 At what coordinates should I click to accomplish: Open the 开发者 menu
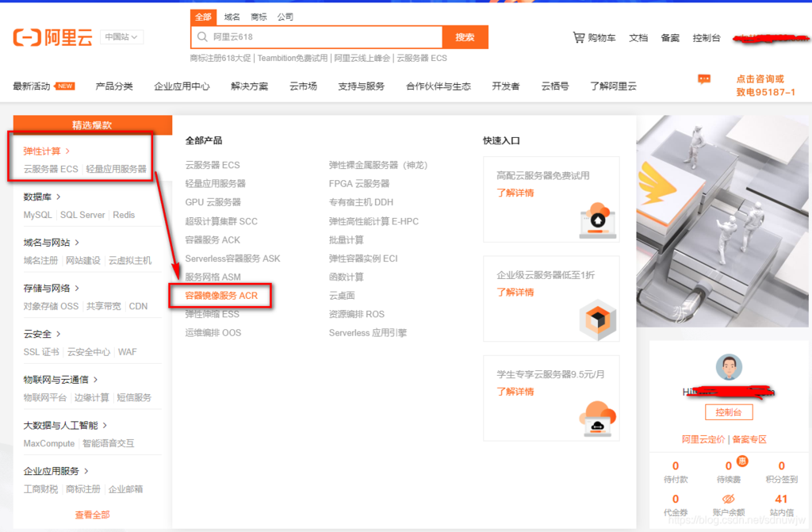click(x=506, y=86)
